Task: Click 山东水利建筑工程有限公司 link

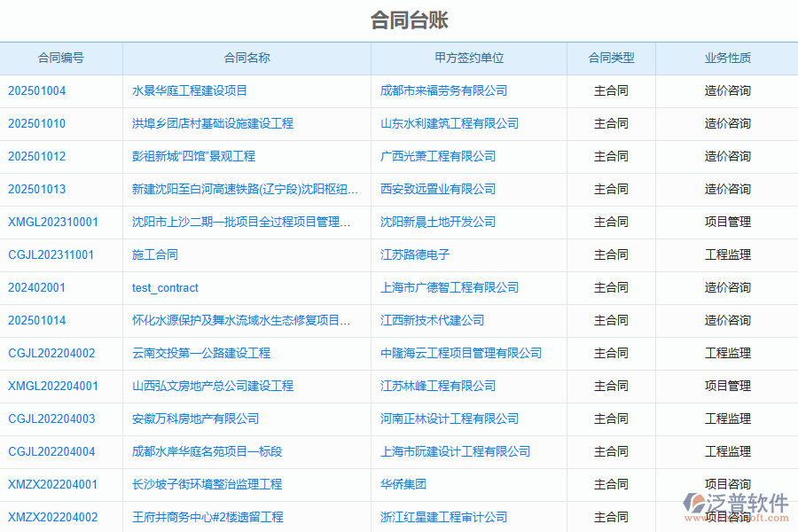Action: pyautogui.click(x=450, y=123)
